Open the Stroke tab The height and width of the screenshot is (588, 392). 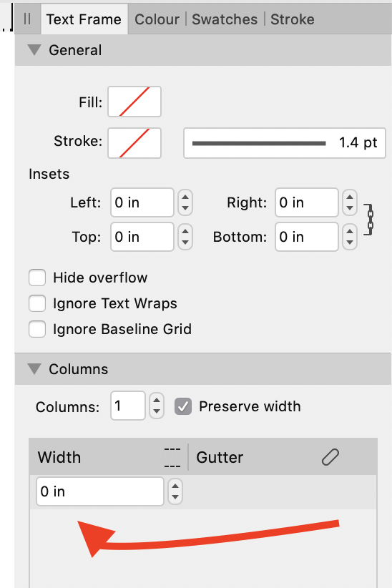point(293,19)
